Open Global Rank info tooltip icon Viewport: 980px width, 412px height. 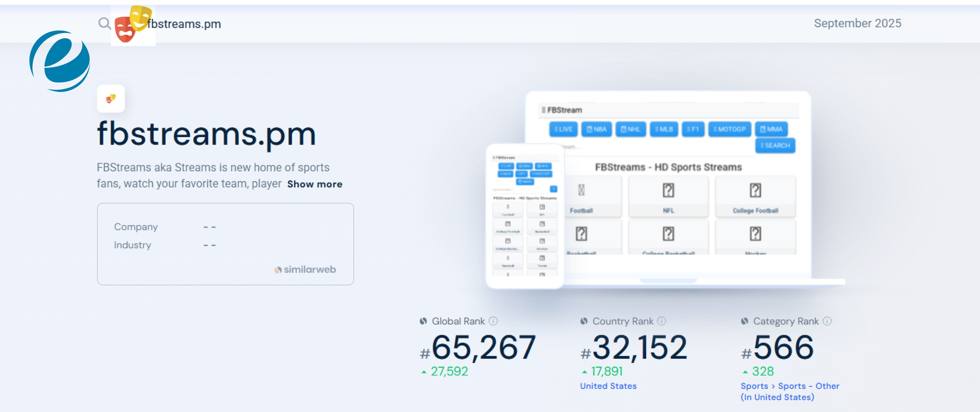[x=493, y=321]
